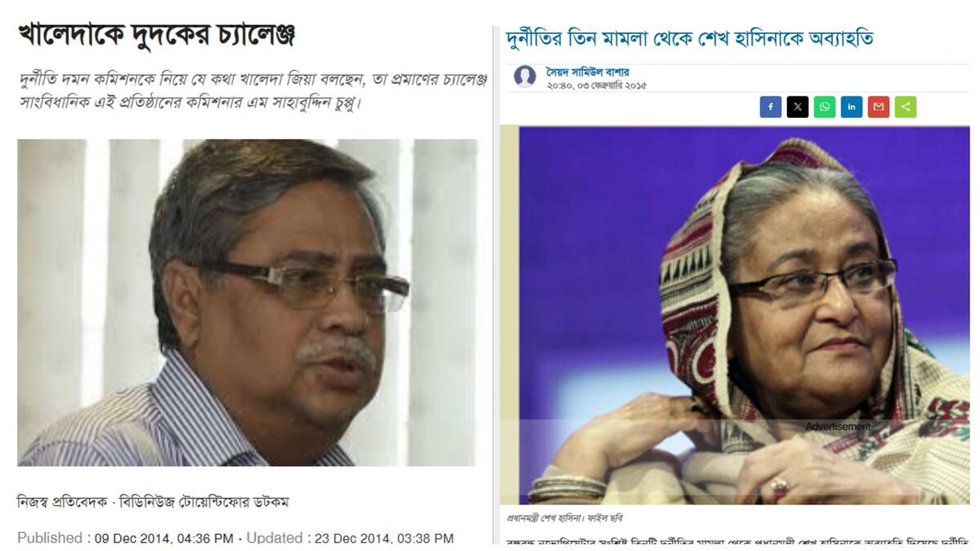
Task: Click headline দুর্নীতির তিন মামলা থেকে শেখ হাসিনাকে অব্যাহতি
Action: tap(689, 38)
